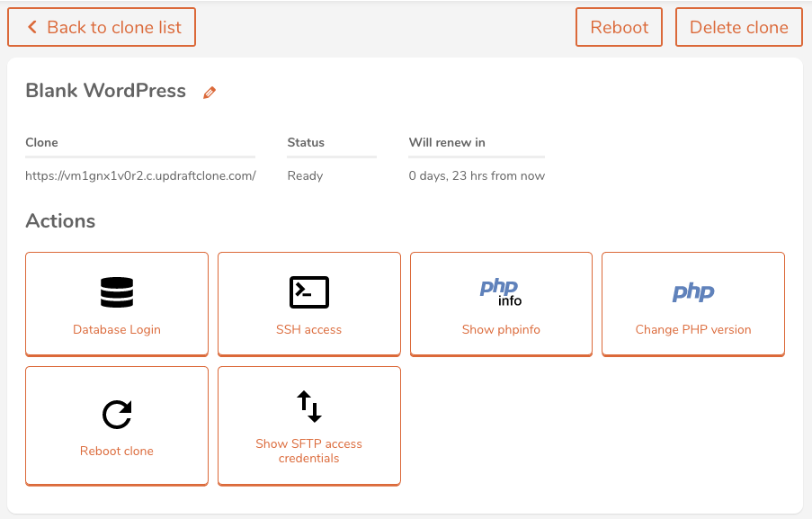Open the Show phpinfo label
This screenshot has height=519, width=812.
[501, 329]
